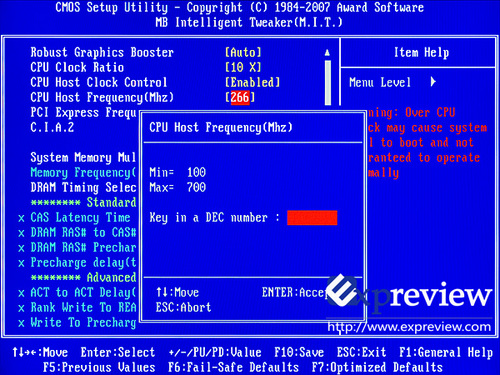This screenshot has height=375, width=500.
Task: Click the x marker beside Rank Write To
Action: click(21, 308)
